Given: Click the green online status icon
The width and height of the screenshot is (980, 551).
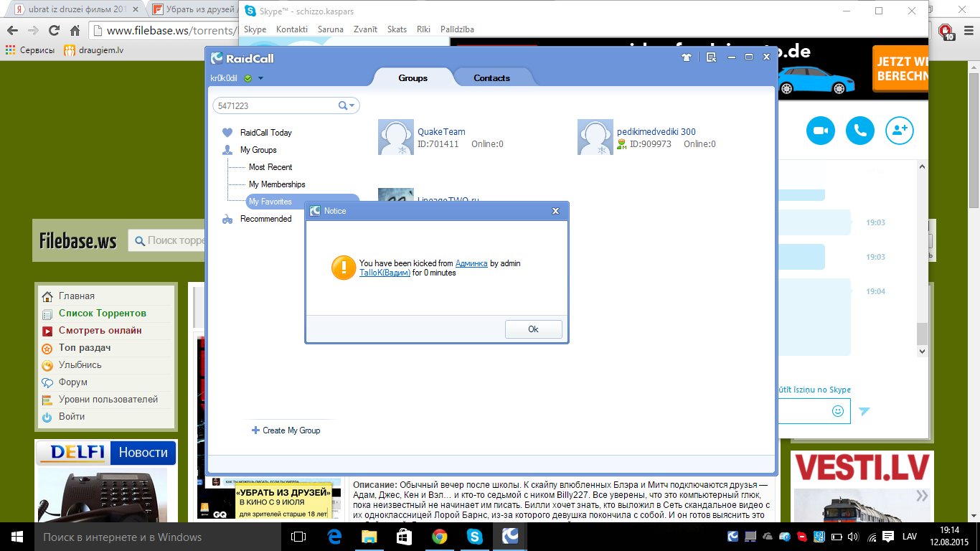Looking at the screenshot, I should (x=248, y=78).
